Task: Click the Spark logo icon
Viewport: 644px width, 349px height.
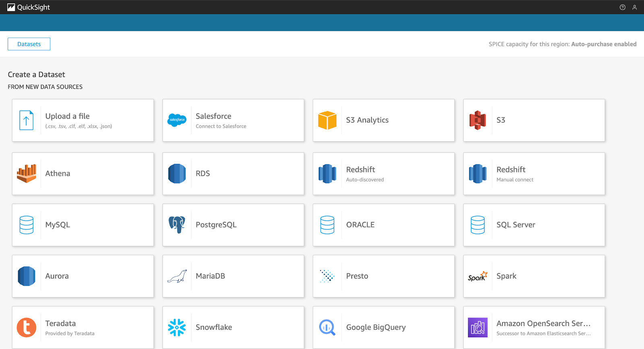Action: pyautogui.click(x=478, y=276)
